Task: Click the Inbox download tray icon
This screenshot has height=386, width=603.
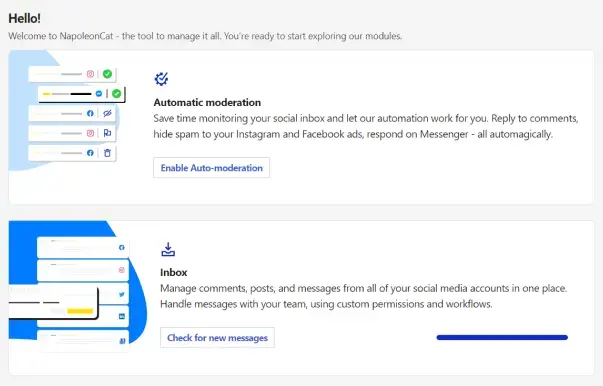Action: point(168,249)
